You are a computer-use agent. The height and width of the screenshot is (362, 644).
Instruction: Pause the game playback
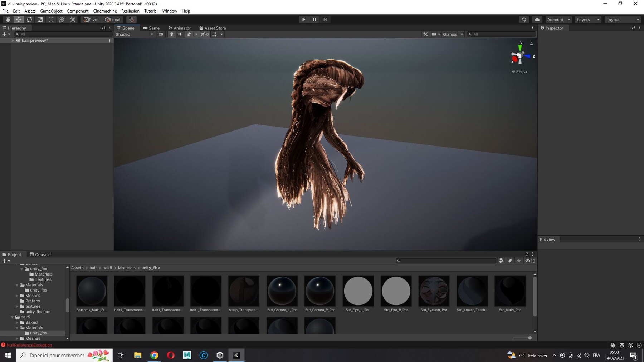(x=314, y=19)
